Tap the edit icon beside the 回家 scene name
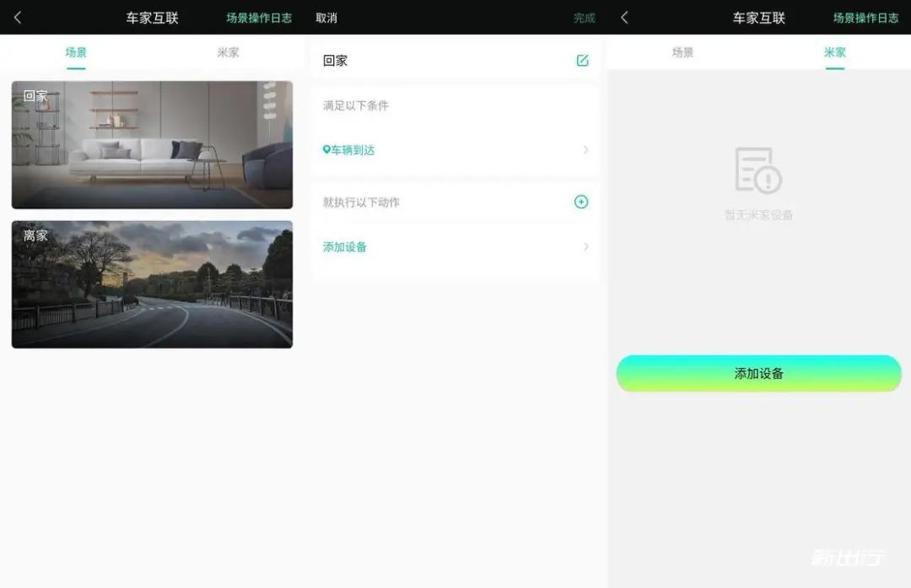 [582, 61]
